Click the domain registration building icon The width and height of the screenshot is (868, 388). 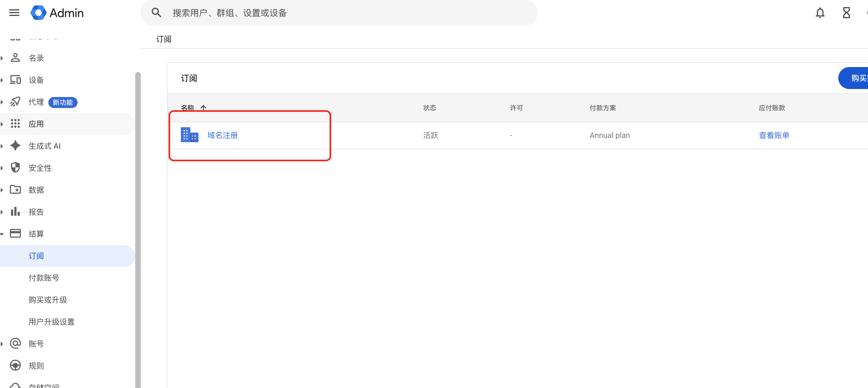pyautogui.click(x=189, y=135)
